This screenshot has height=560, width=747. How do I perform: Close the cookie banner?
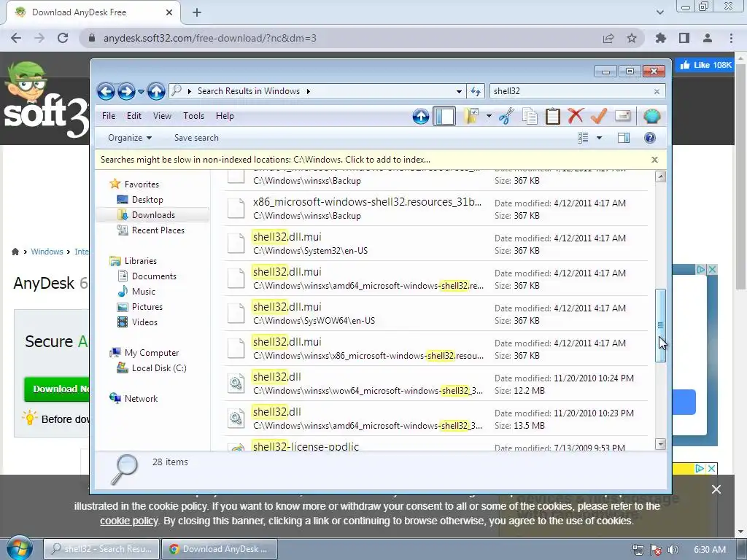pyautogui.click(x=716, y=489)
